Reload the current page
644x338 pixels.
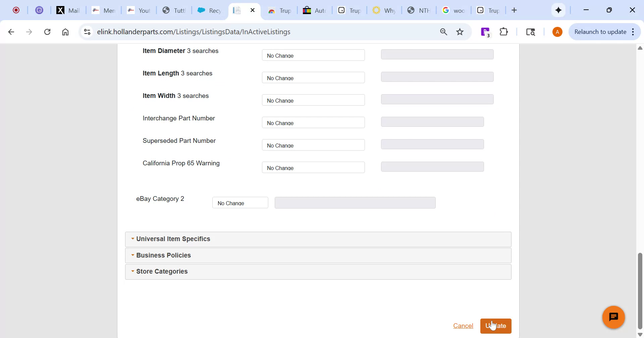click(47, 32)
